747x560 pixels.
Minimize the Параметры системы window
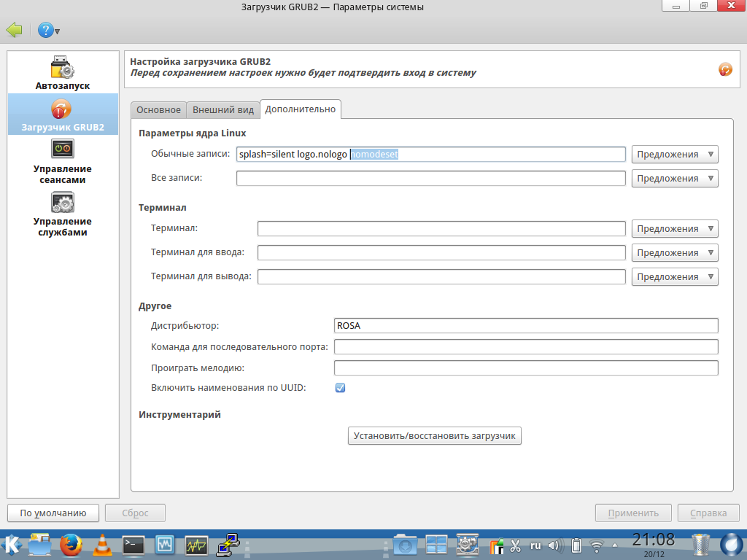[676, 6]
